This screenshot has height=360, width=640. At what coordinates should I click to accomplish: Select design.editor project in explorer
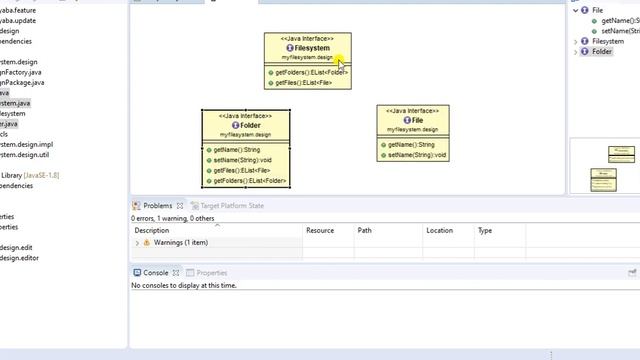coord(20,258)
